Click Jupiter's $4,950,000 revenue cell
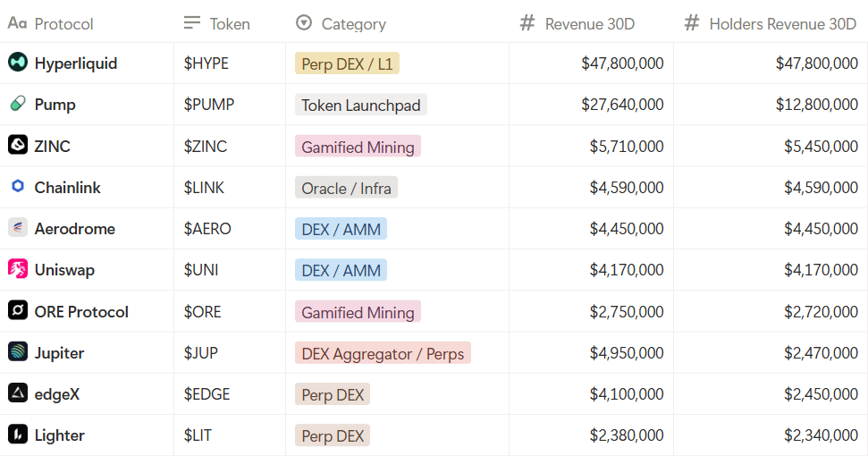The image size is (868, 456). [591, 352]
